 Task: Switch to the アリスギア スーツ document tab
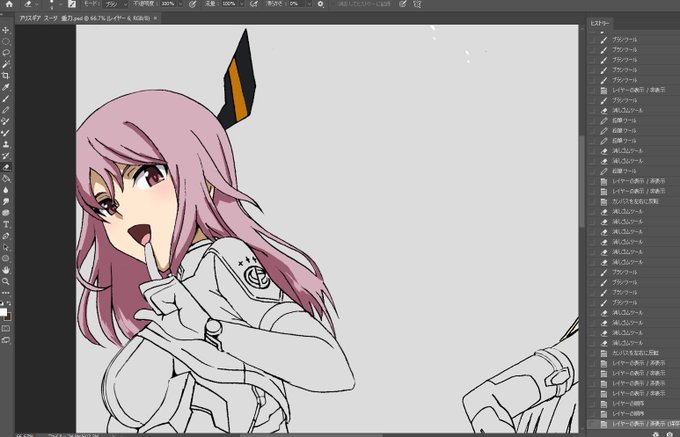(84, 18)
